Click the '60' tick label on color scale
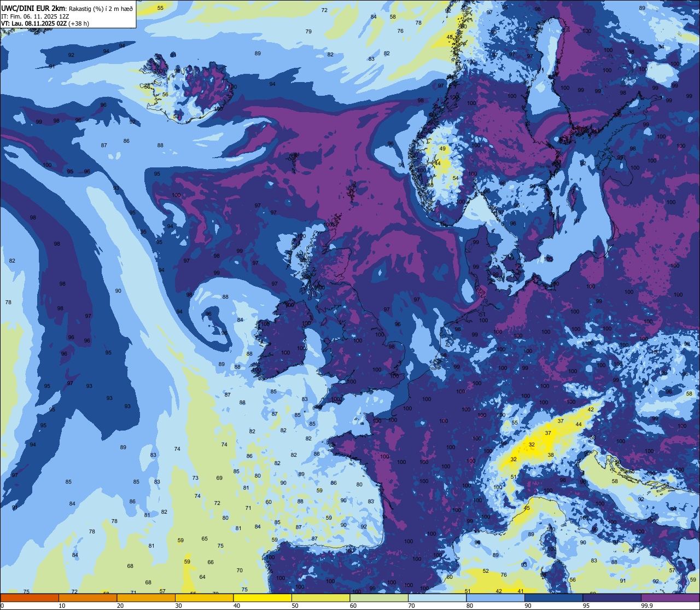700x610 pixels. (353, 606)
